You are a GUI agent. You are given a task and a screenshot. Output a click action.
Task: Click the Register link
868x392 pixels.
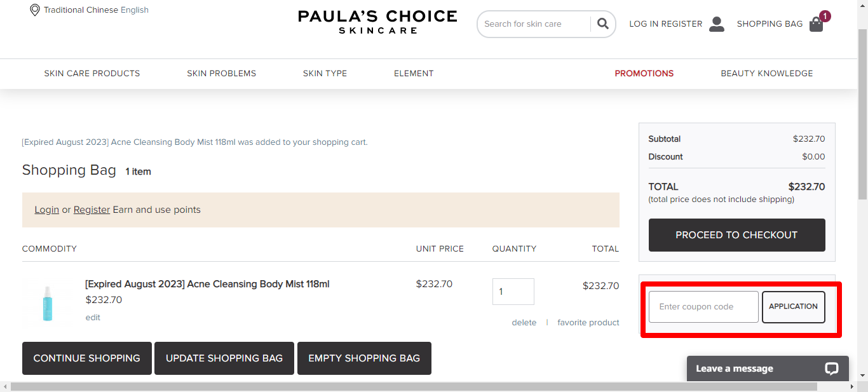pyautogui.click(x=92, y=209)
